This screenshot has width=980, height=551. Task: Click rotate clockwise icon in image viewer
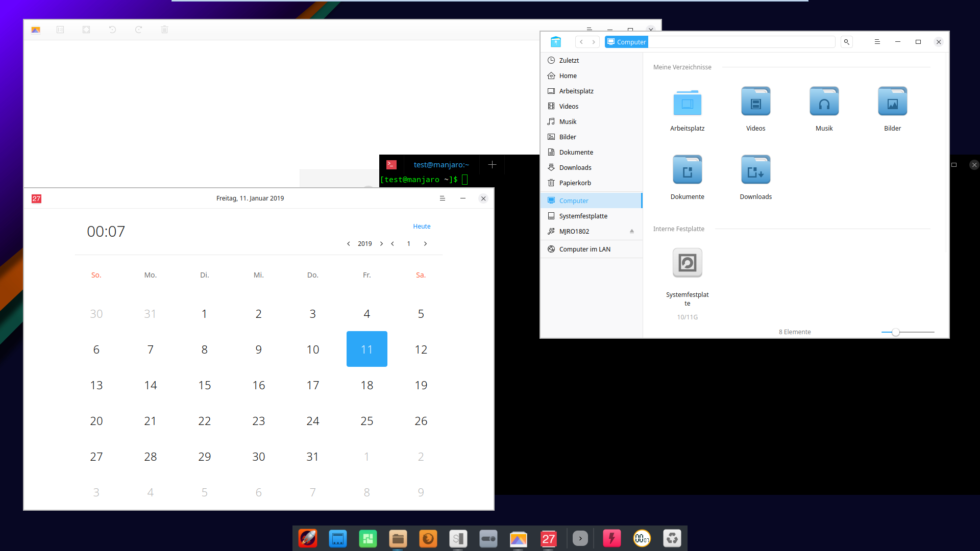[138, 30]
